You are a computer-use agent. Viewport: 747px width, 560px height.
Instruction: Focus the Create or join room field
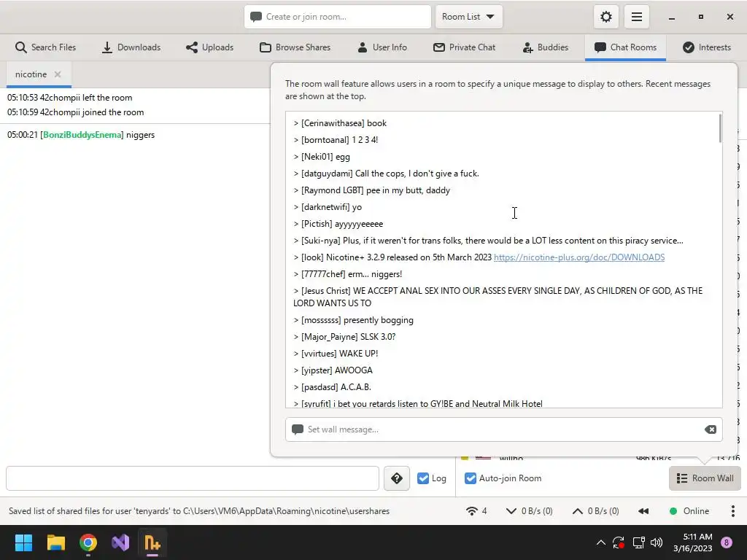pos(338,17)
